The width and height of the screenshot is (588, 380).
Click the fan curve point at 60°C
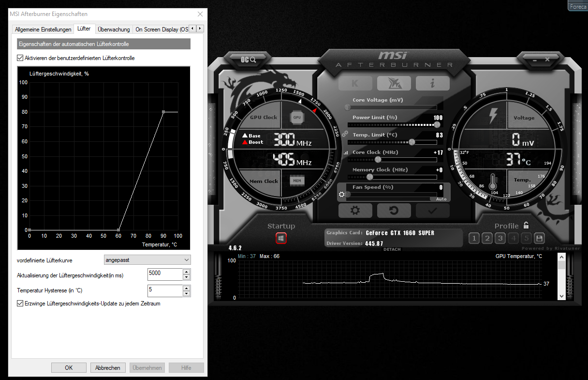[119, 230]
